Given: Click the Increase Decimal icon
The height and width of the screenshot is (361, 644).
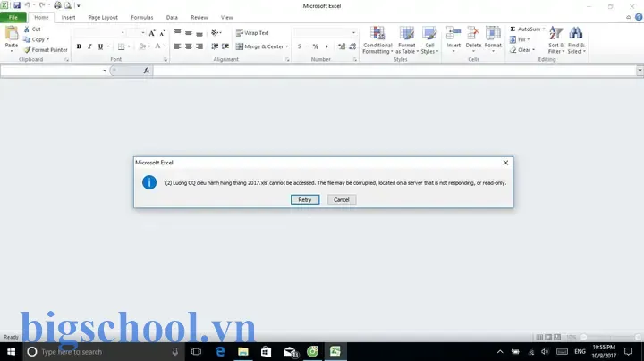Looking at the screenshot, I should pyautogui.click(x=342, y=46).
